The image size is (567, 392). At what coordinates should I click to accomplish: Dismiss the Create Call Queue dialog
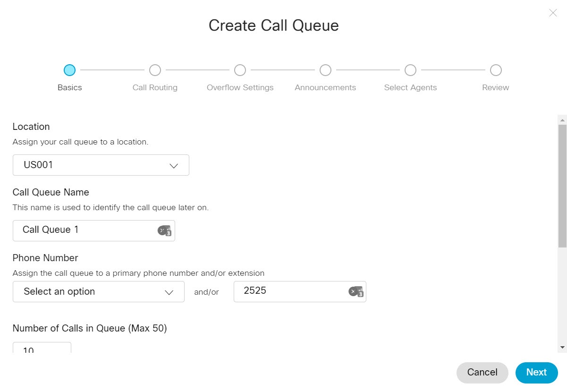click(552, 13)
